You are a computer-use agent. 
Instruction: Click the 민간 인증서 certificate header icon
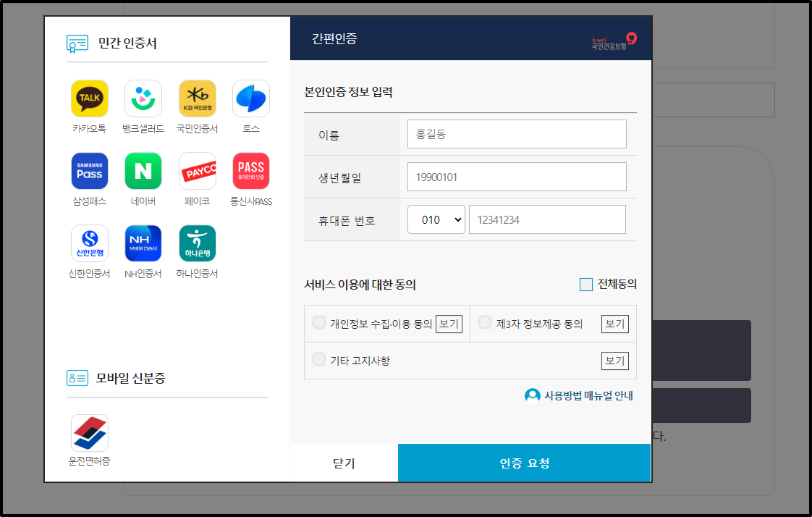(77, 43)
